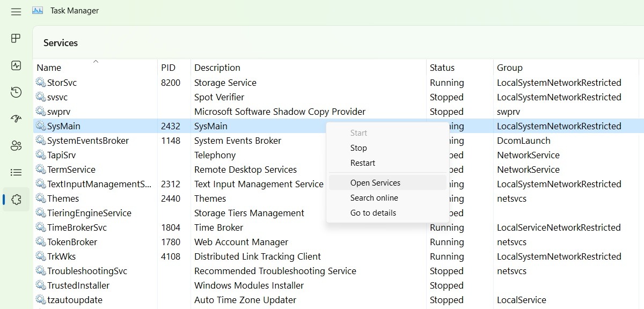Stop SysMain via the context menu
This screenshot has height=309, width=644.
pos(358,148)
